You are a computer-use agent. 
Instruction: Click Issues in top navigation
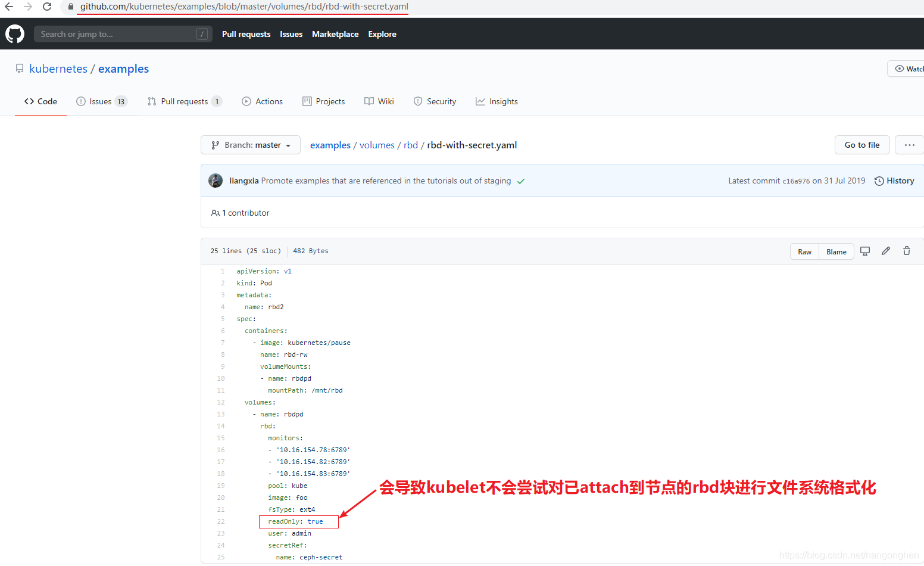[x=291, y=34]
